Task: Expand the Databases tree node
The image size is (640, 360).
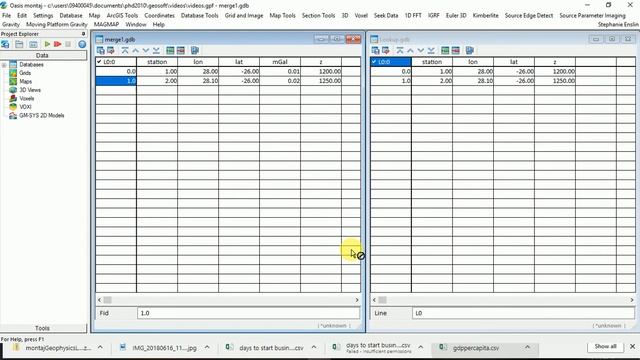Action: [x=4, y=65]
